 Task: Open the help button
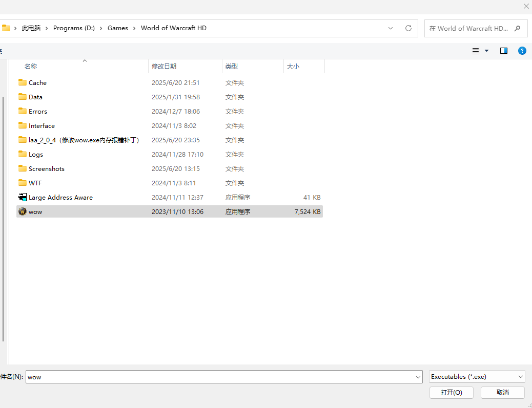tap(522, 51)
